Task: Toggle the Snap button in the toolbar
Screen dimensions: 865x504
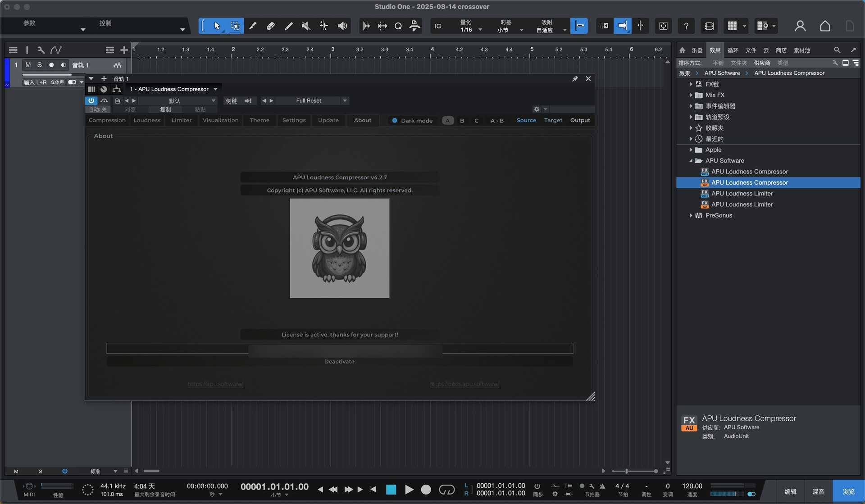Action: (579, 26)
